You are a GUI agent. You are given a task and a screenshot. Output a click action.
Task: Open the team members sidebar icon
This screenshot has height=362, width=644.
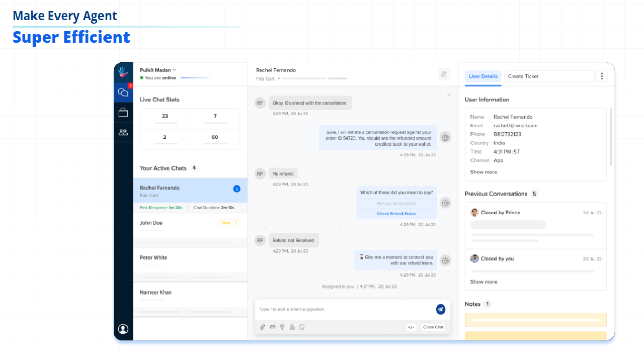123,132
